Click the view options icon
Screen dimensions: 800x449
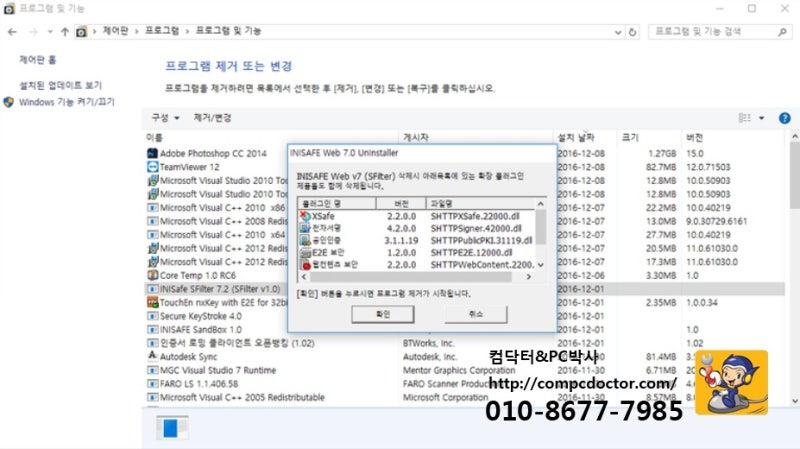point(745,118)
